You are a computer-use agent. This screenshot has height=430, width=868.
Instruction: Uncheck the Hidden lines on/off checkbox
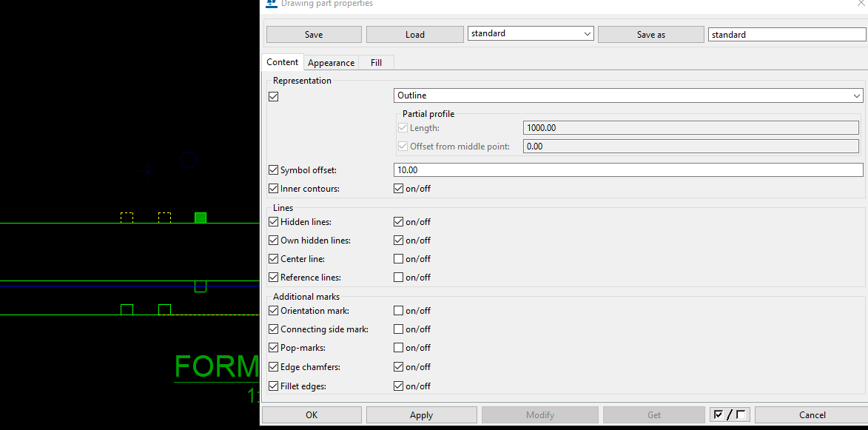pos(399,222)
